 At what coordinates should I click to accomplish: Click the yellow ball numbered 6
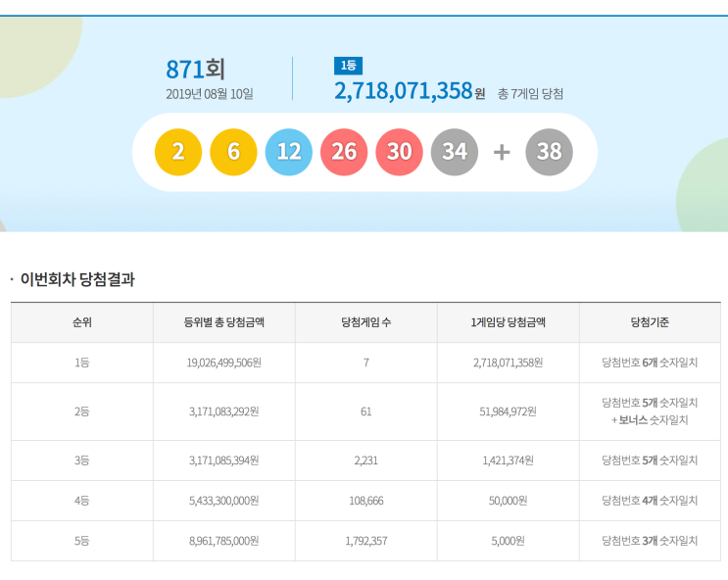click(x=233, y=152)
